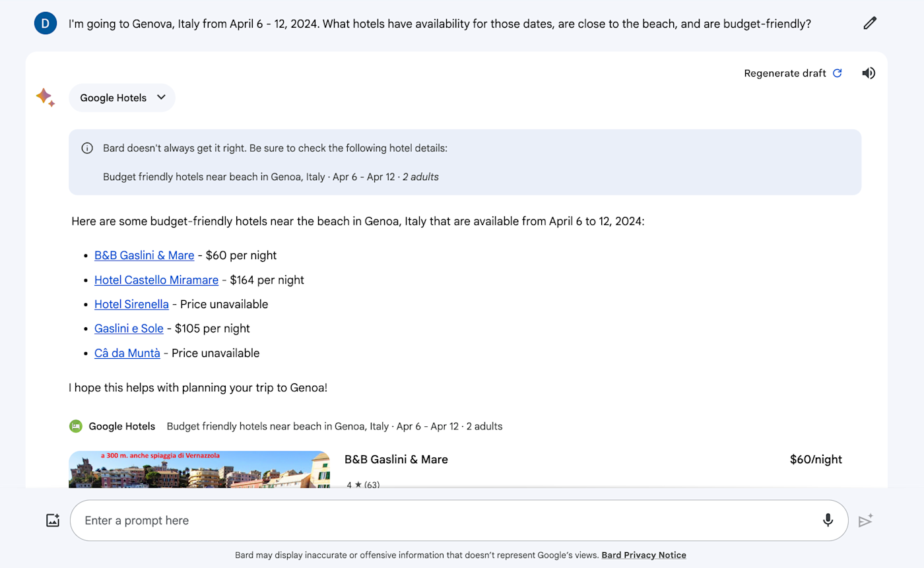
Task: Click the Bard sparkle logo icon
Action: [x=46, y=98]
